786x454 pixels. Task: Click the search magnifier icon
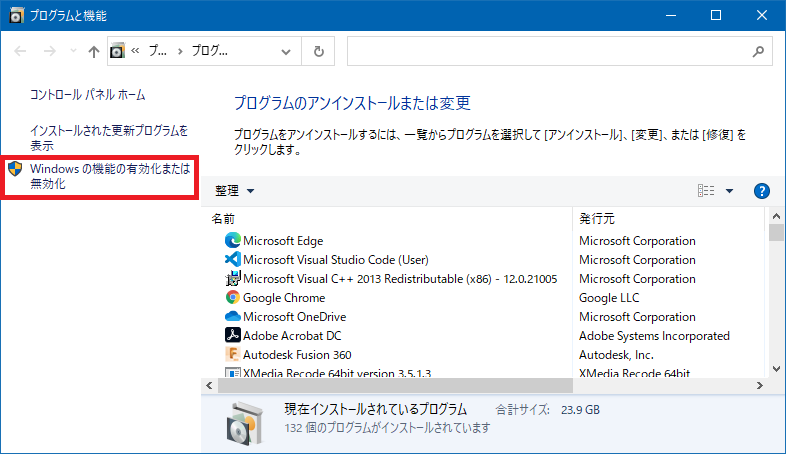[x=758, y=51]
